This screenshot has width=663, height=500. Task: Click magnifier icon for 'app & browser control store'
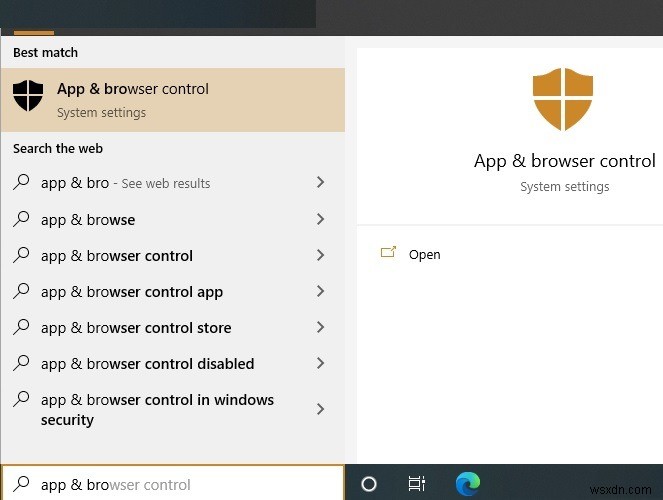[21, 327]
